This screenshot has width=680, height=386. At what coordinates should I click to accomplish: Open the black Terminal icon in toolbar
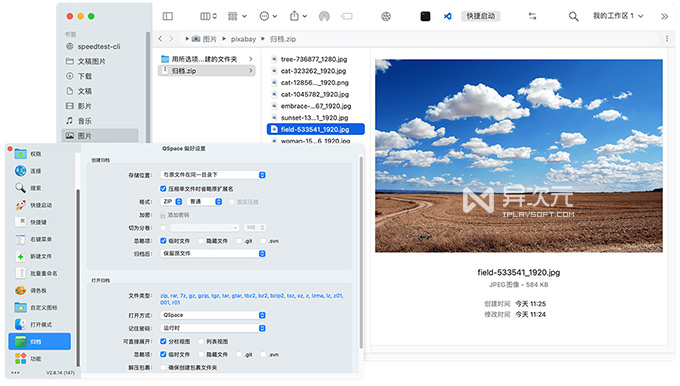point(425,16)
